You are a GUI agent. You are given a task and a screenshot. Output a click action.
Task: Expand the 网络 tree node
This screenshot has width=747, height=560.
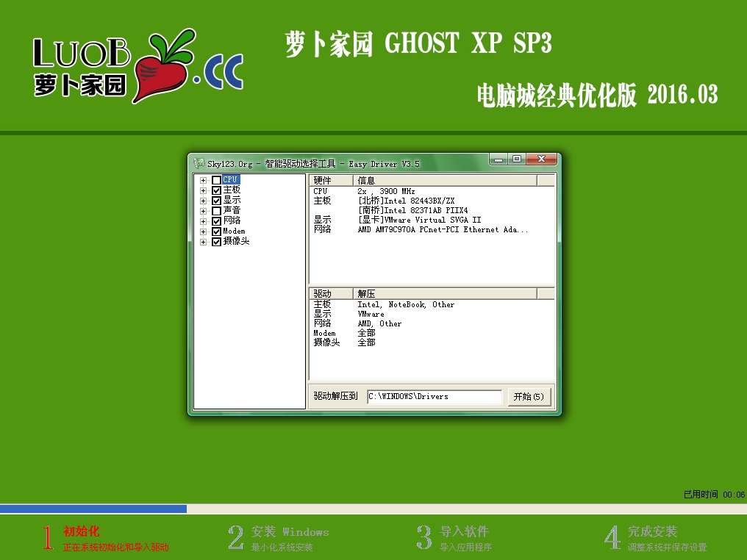click(x=203, y=221)
